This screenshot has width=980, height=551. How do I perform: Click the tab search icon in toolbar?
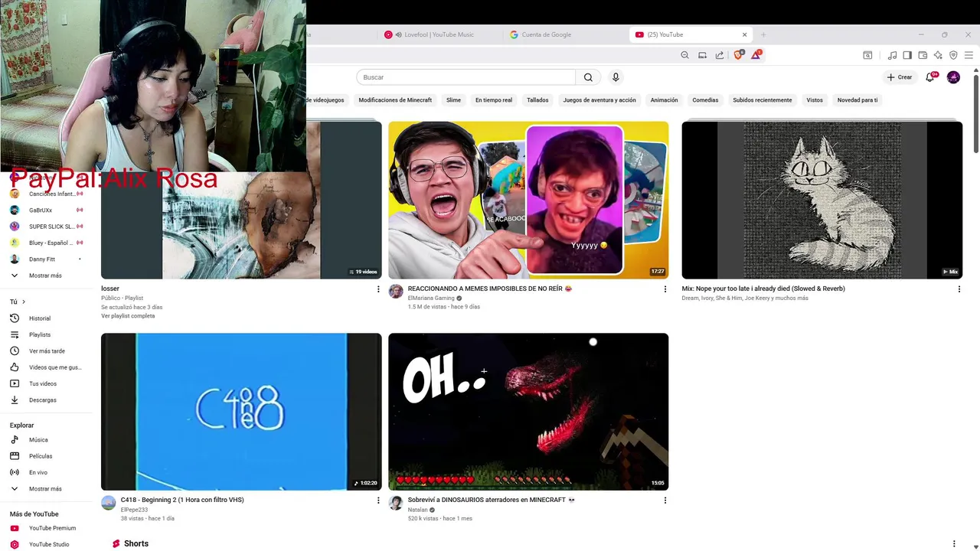[x=867, y=55]
